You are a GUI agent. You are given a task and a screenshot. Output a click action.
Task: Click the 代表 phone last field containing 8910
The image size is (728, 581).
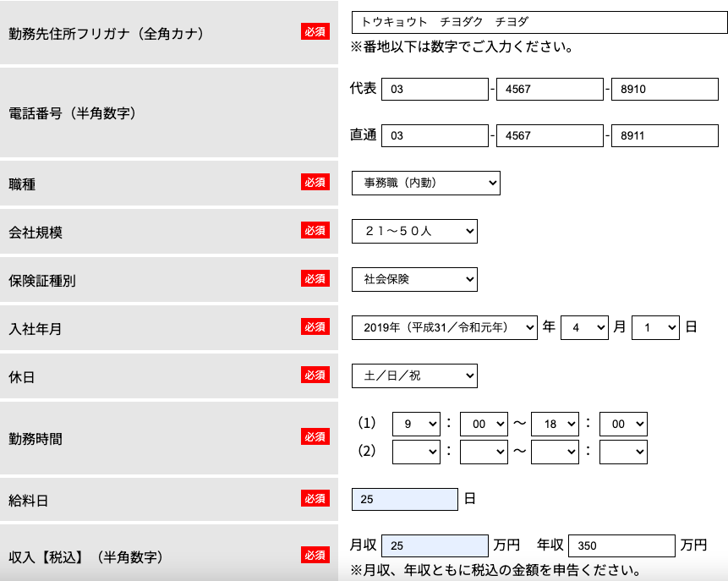665,89
